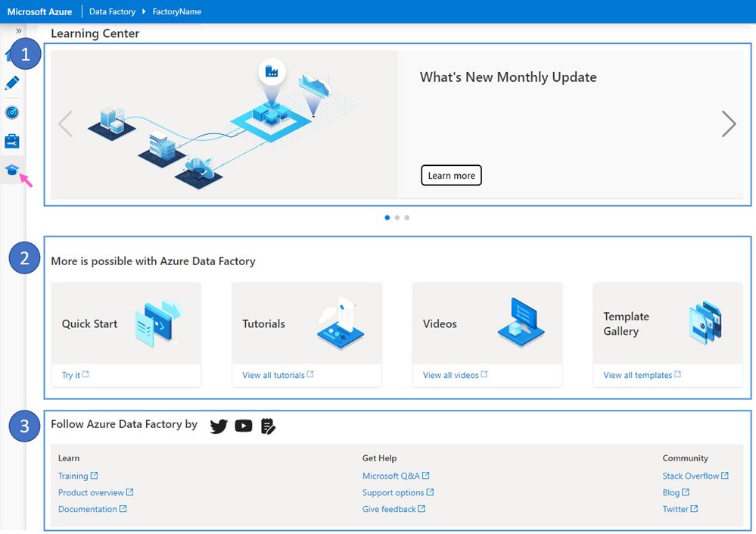Jump to the third slide via pagination dot

(x=407, y=217)
